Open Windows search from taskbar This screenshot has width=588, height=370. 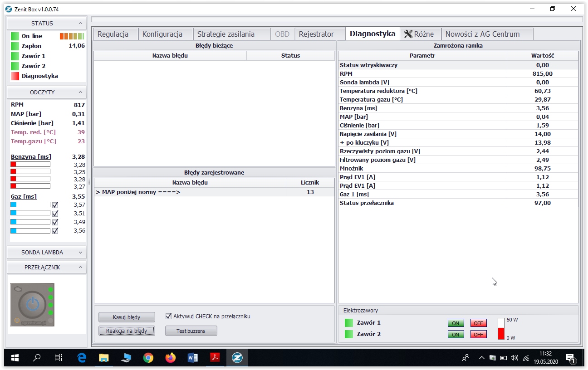(37, 358)
